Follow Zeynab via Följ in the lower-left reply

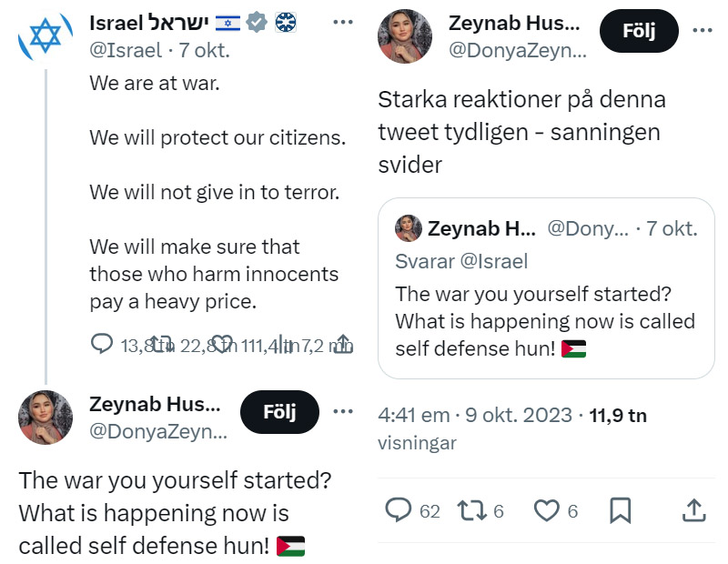[279, 412]
